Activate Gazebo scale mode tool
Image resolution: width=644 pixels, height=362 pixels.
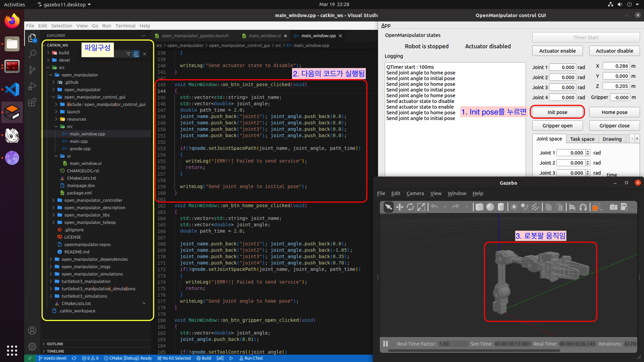click(x=421, y=207)
